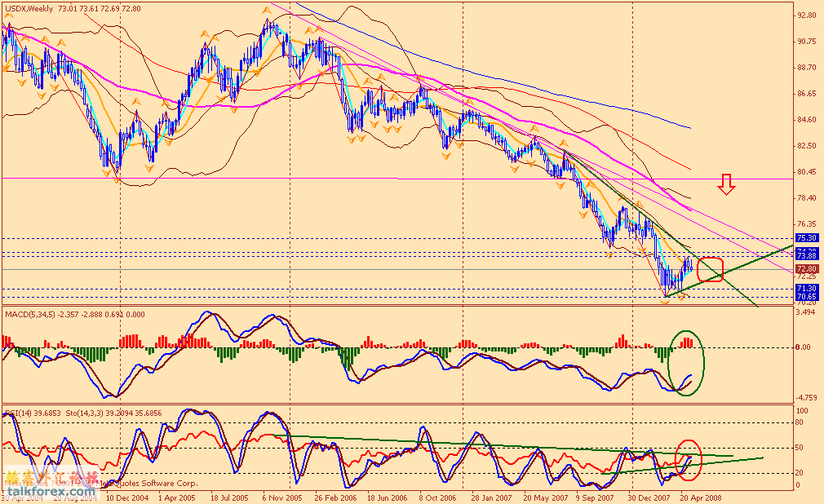
Task: Click the 28 Jan 2007 date label
Action: point(491,497)
